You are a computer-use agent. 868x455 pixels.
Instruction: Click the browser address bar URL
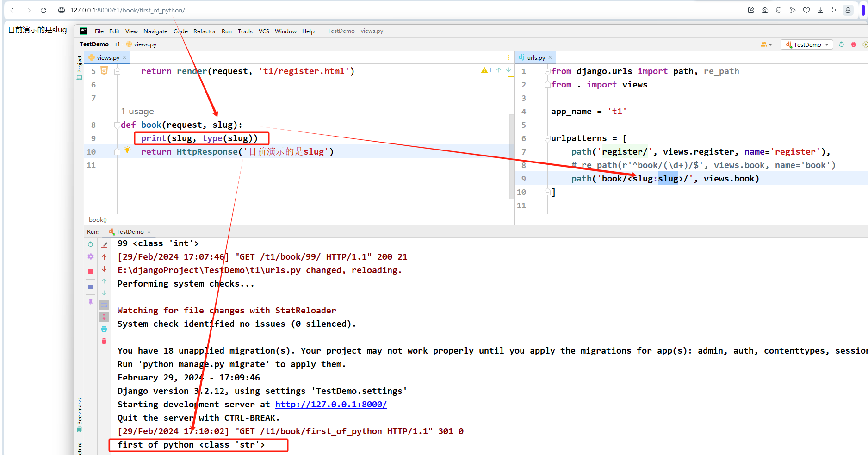point(128,10)
